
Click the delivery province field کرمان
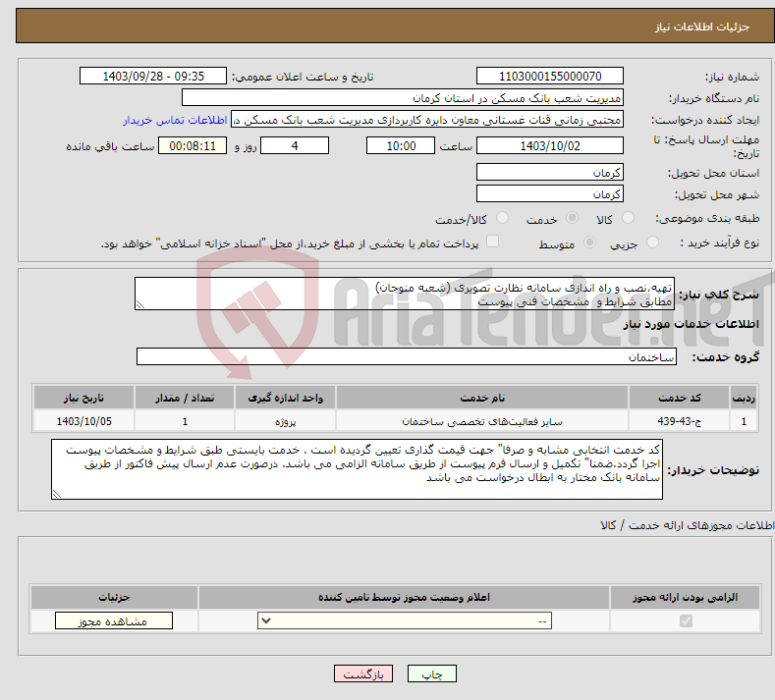(x=550, y=173)
